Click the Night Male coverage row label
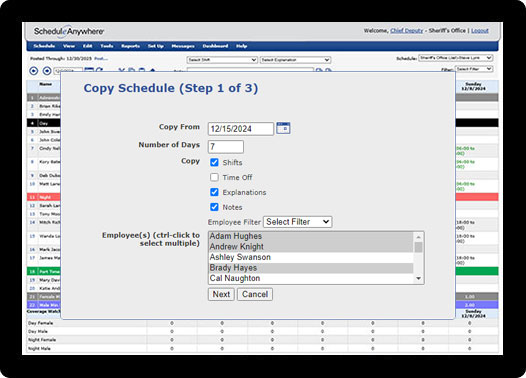The image size is (526, 378). (39, 348)
